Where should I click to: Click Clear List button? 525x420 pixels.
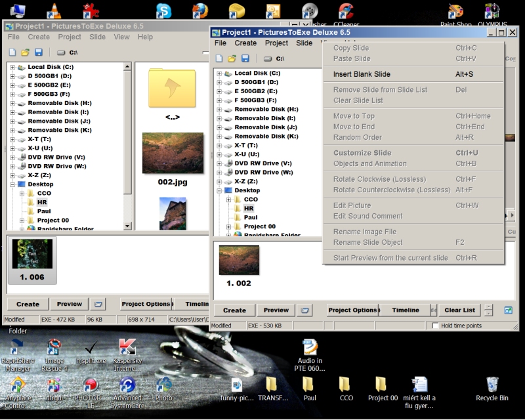pyautogui.click(x=459, y=310)
